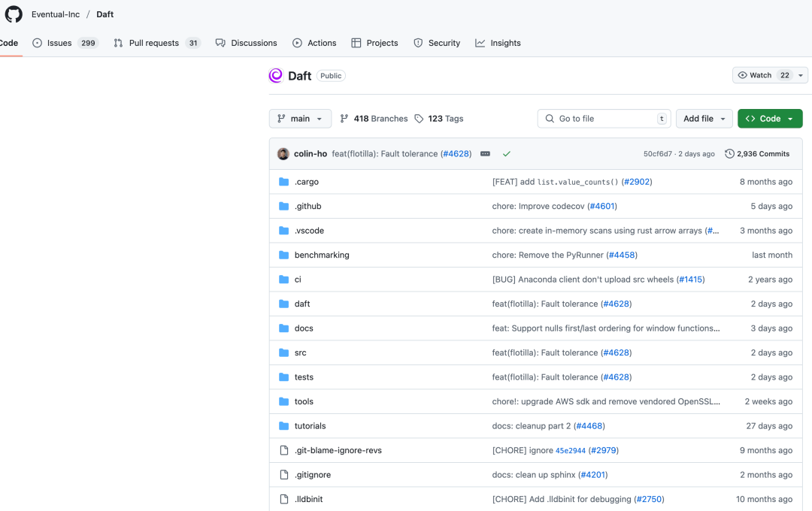The image size is (812, 511).
Task: Click the .cargo folder icon
Action: [283, 182]
